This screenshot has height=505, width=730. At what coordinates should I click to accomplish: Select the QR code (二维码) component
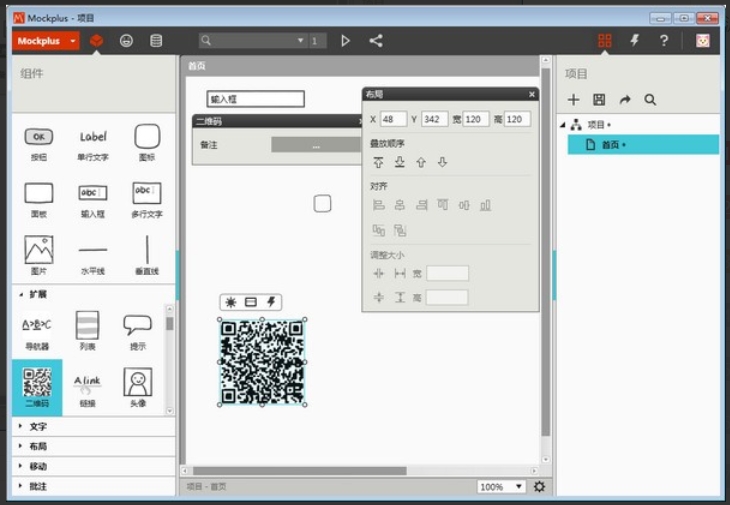click(37, 386)
